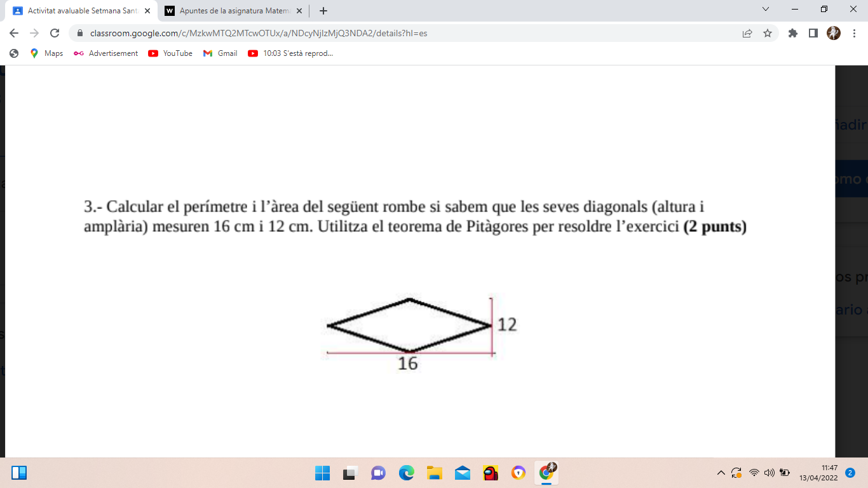Expand hidden system tray icons
Image resolution: width=868 pixels, height=488 pixels.
pos(720,473)
